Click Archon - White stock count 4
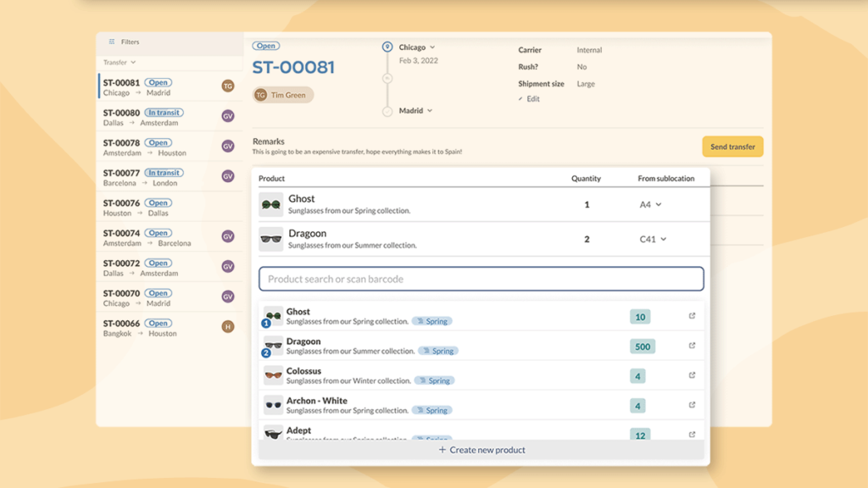Viewport: 868px width, 488px height. [x=637, y=406]
